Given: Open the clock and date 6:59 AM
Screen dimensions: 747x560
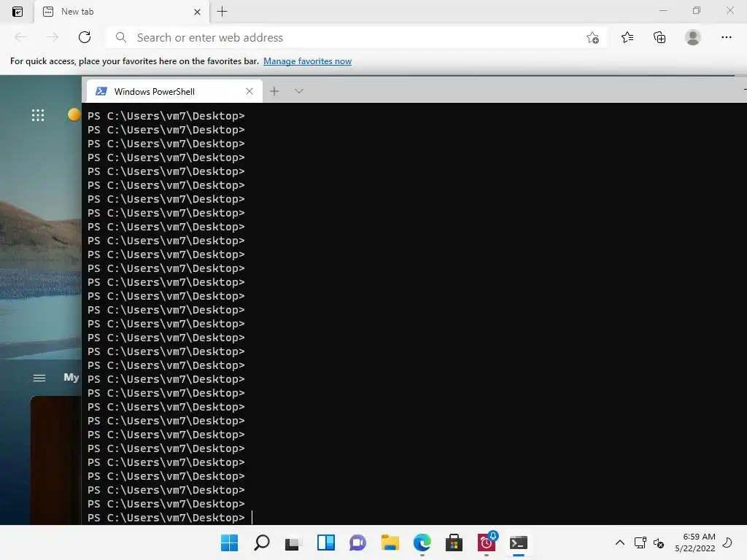Looking at the screenshot, I should tap(695, 542).
